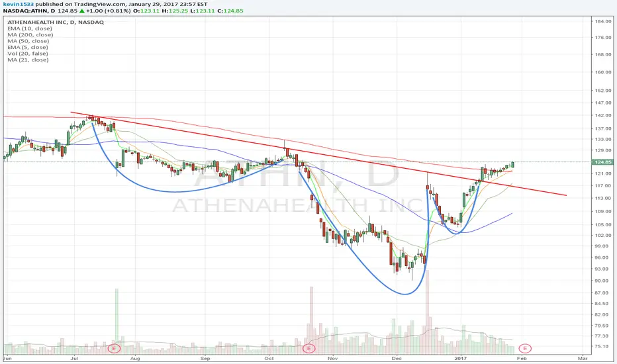Select the MA (21, close) indicator label
The image size is (617, 364).
point(28,60)
